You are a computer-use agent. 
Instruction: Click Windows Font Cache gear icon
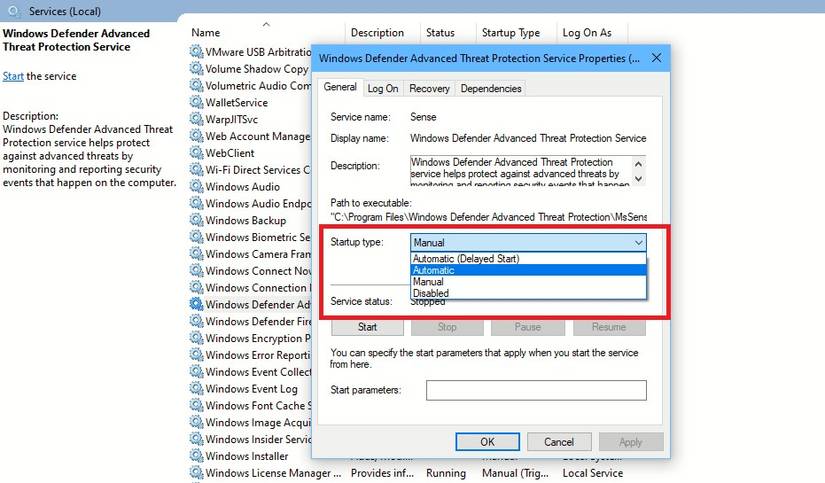coord(196,405)
